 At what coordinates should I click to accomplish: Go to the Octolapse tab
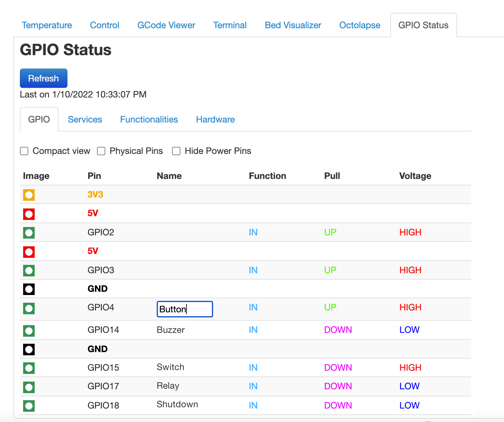360,25
